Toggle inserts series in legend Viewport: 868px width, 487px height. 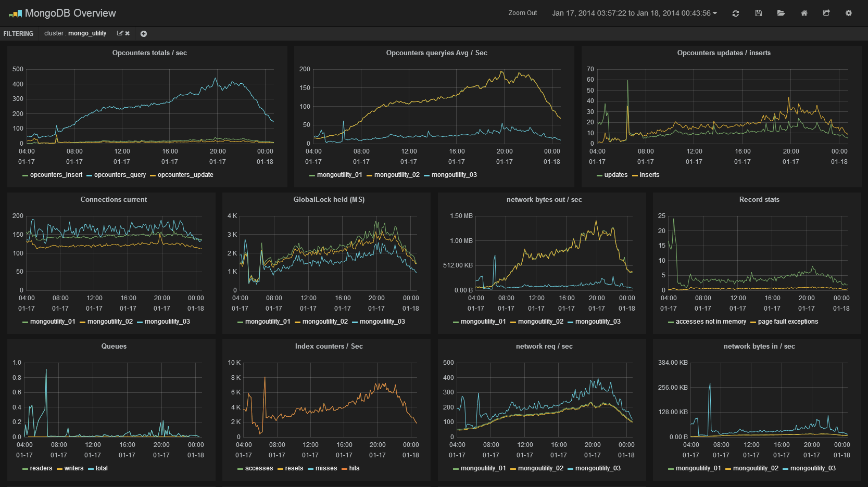(649, 175)
